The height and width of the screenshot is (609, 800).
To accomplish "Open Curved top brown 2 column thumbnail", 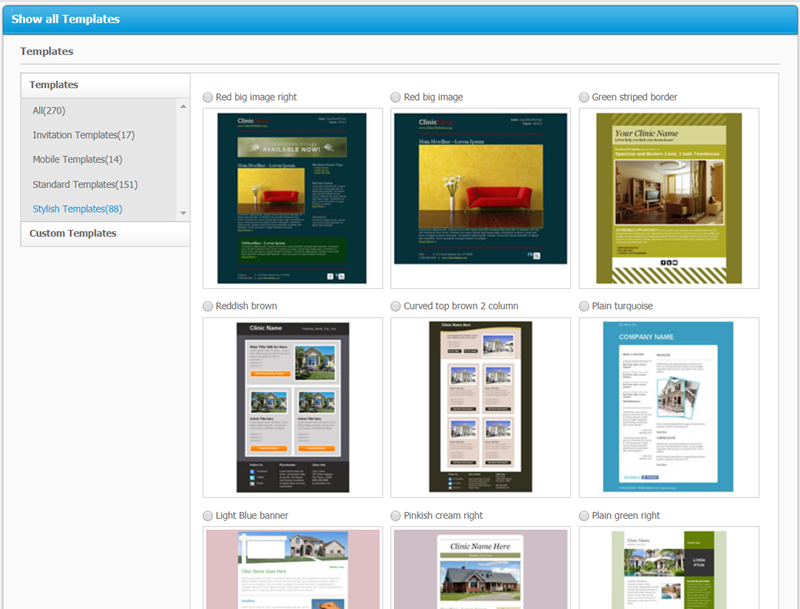I will coord(481,408).
